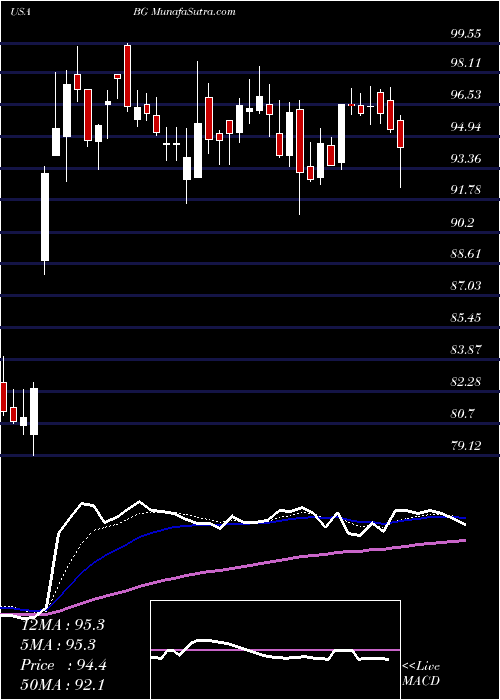
Task: Click the Price : 94.4 readout
Action: point(63,664)
